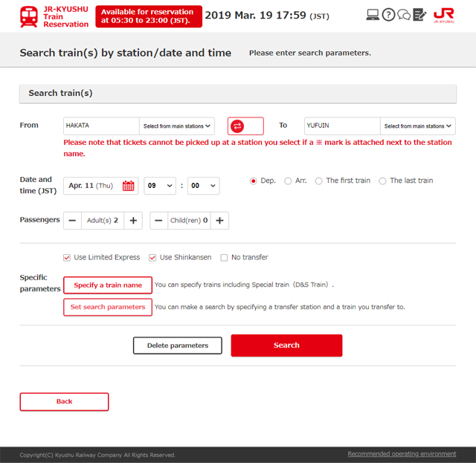Decrease the children passenger count
Viewport: 476px width, 463px height.
tap(159, 221)
